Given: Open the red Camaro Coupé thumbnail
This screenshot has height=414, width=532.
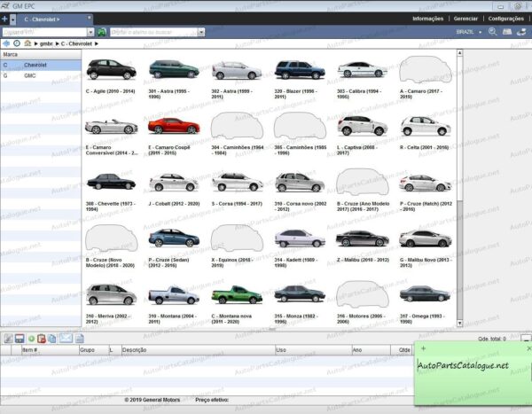Looking at the screenshot, I should (x=174, y=126).
